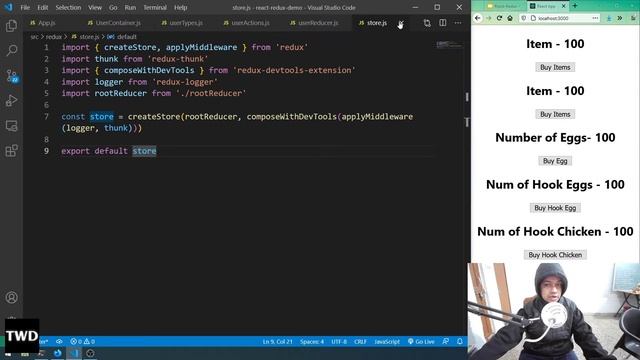Image resolution: width=640 pixels, height=360 pixels.
Task: Change language mode JavaScript
Action: 387,341
